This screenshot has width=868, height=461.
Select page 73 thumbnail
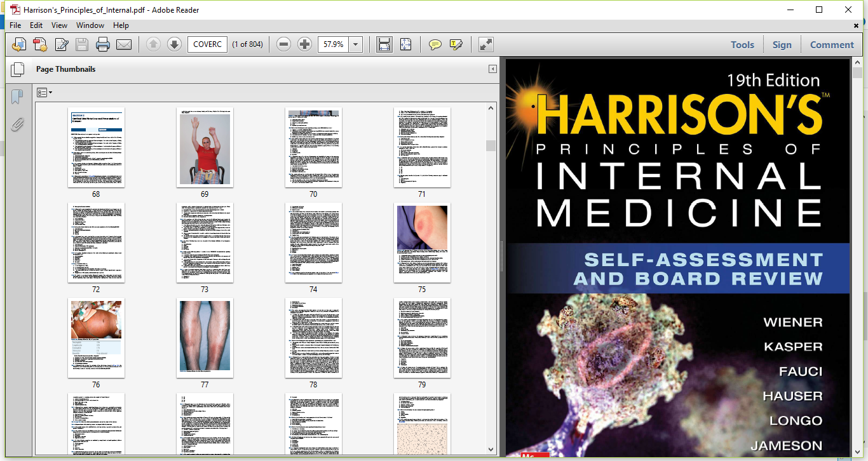(205, 243)
